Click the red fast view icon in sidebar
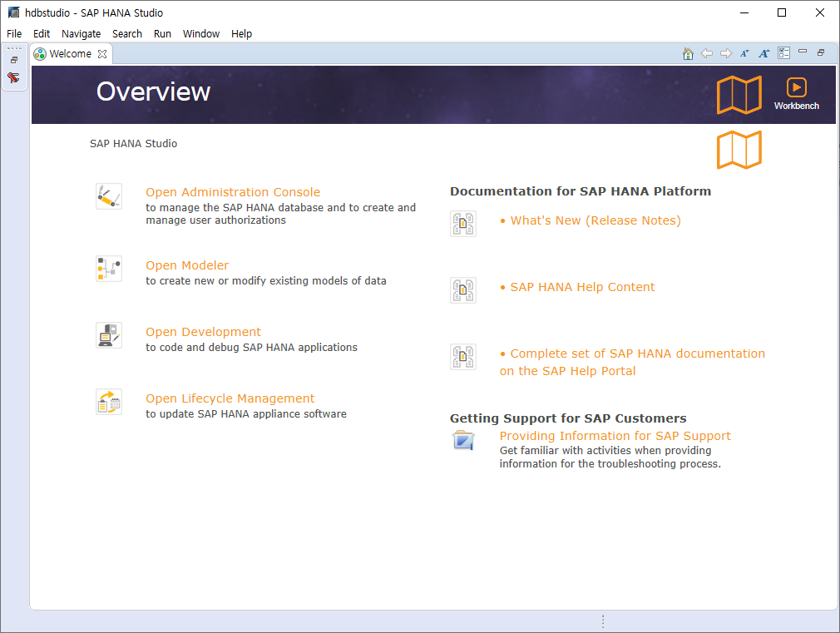Image resolution: width=840 pixels, height=633 pixels. point(14,77)
